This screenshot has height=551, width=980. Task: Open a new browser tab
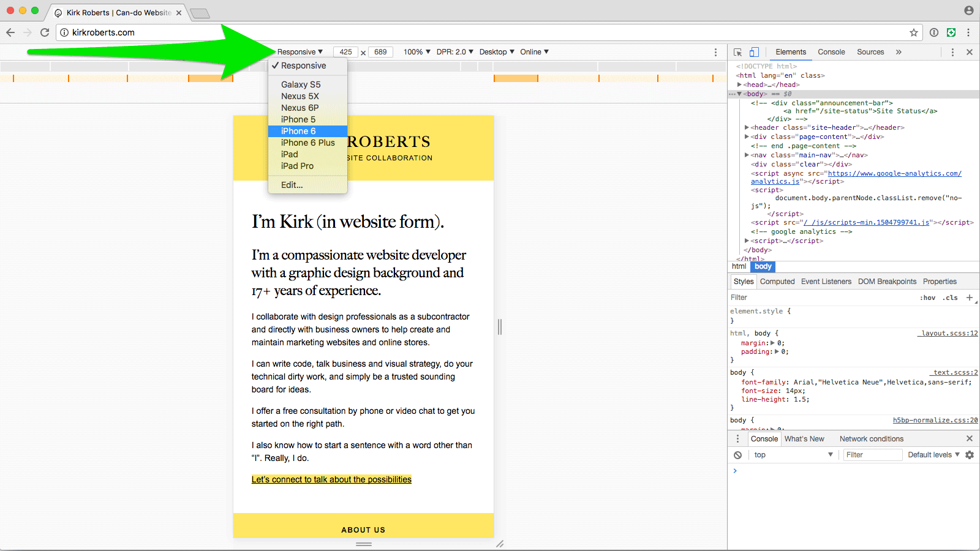coord(200,13)
